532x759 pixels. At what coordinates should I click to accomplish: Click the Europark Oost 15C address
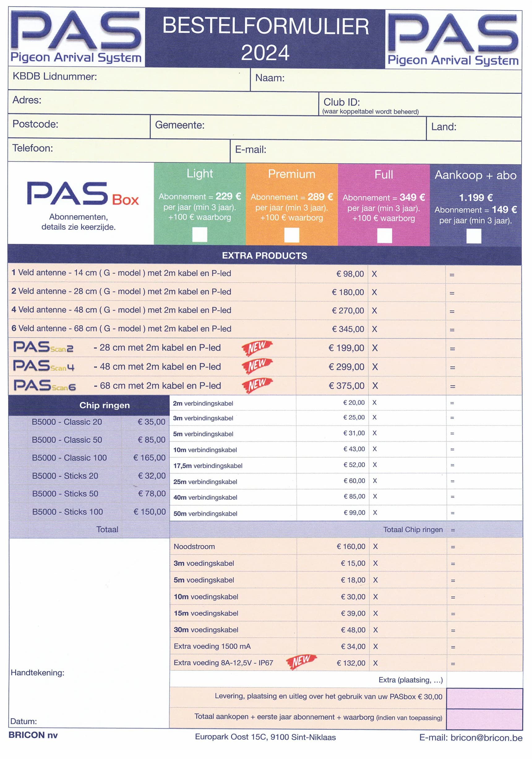[x=265, y=737]
